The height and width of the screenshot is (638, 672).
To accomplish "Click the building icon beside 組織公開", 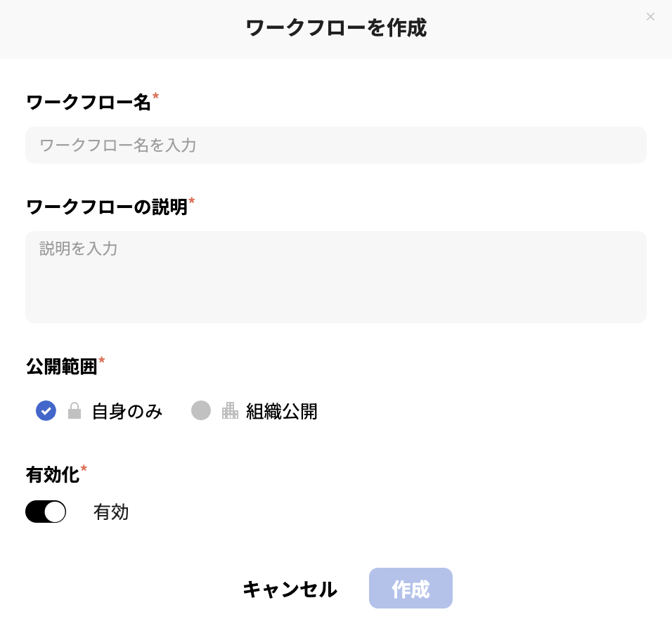I will click(230, 410).
